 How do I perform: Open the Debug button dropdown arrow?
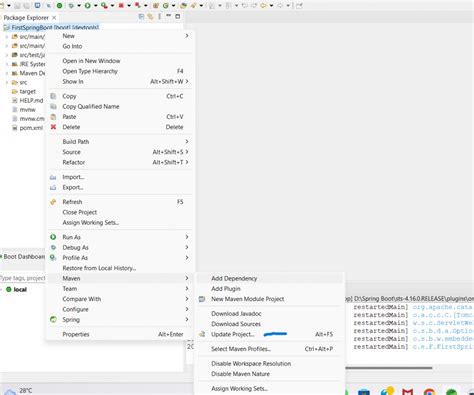click(79, 6)
